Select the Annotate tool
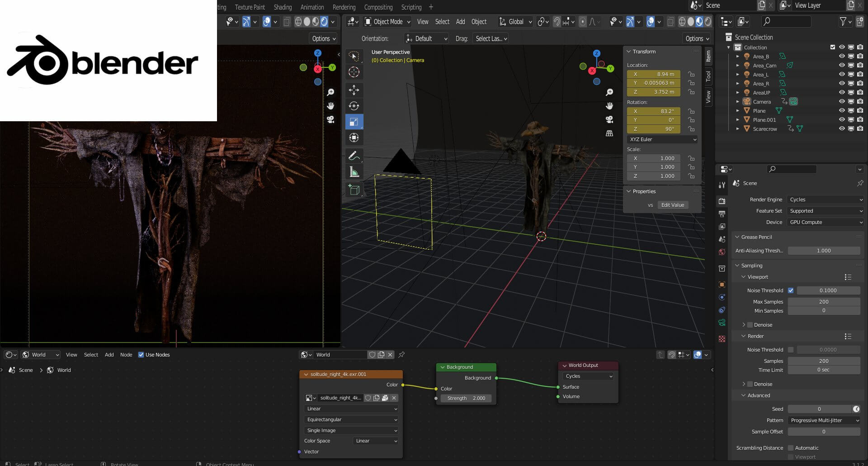 click(x=354, y=156)
